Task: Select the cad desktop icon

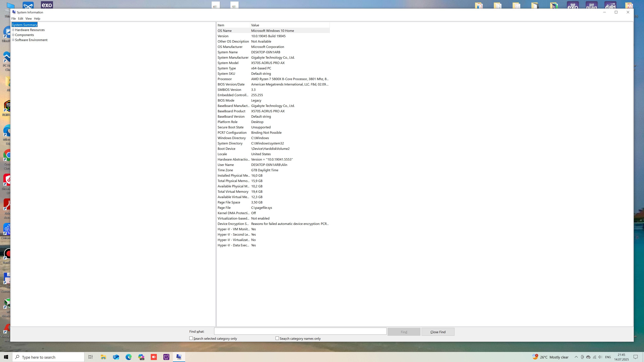Action: click(610, 5)
